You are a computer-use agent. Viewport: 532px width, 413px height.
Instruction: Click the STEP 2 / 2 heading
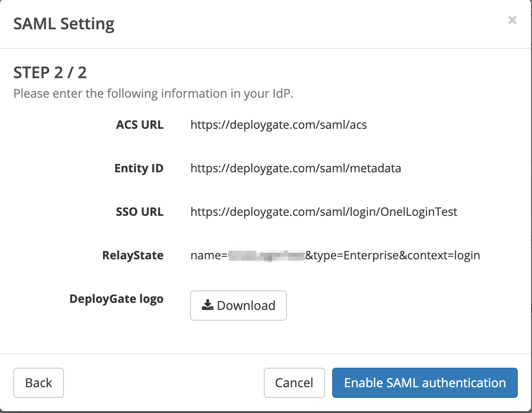click(50, 72)
